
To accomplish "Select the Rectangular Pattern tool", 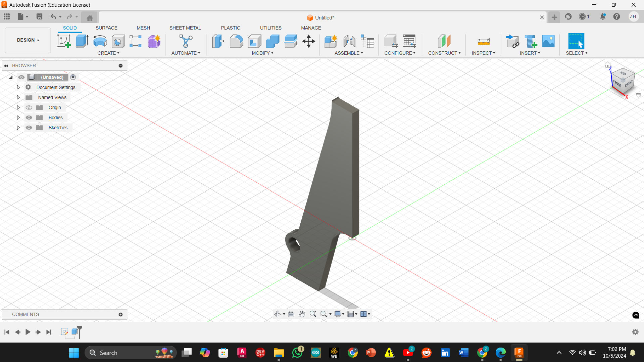I will coord(136,41).
